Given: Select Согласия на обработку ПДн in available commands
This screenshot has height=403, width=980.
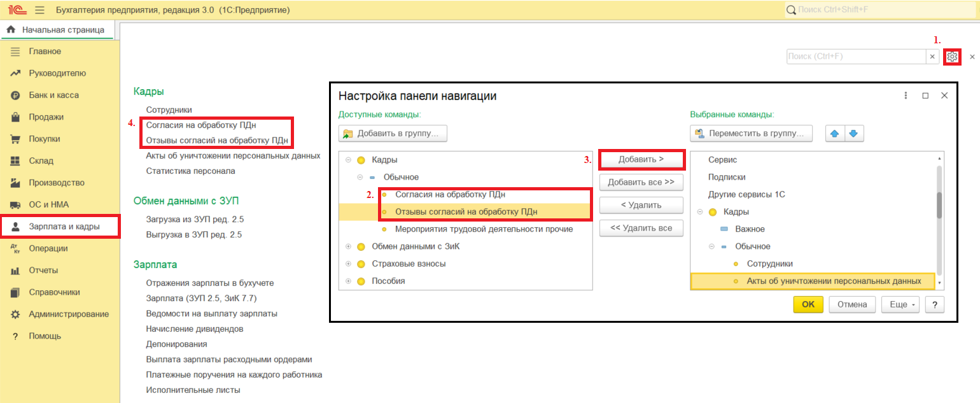Looking at the screenshot, I should coord(450,194).
